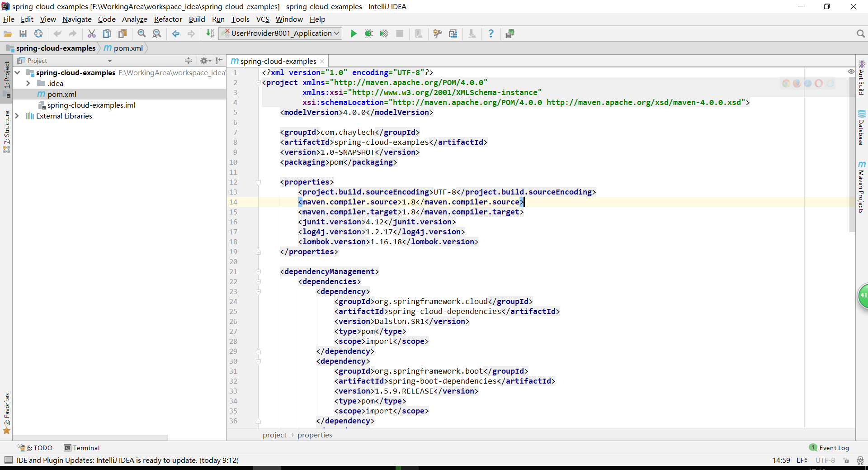868x470 pixels.
Task: Click the Synchronize refresh toolbar icon
Action: click(38, 33)
